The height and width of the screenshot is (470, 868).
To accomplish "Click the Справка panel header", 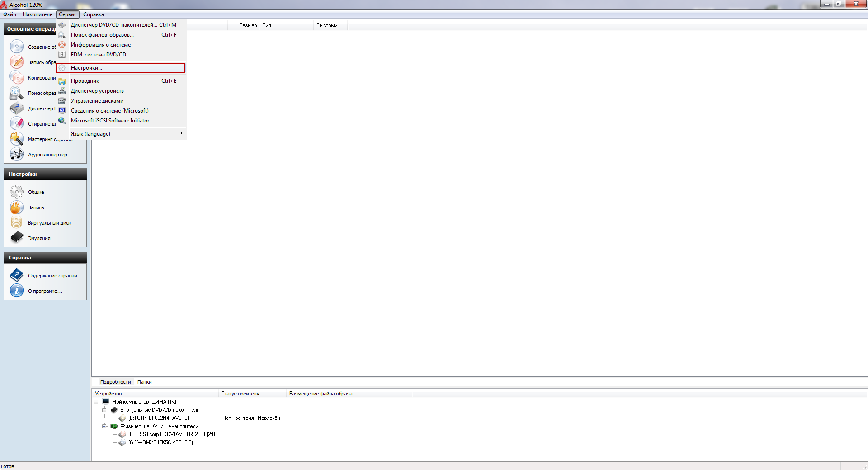I will (x=45, y=258).
